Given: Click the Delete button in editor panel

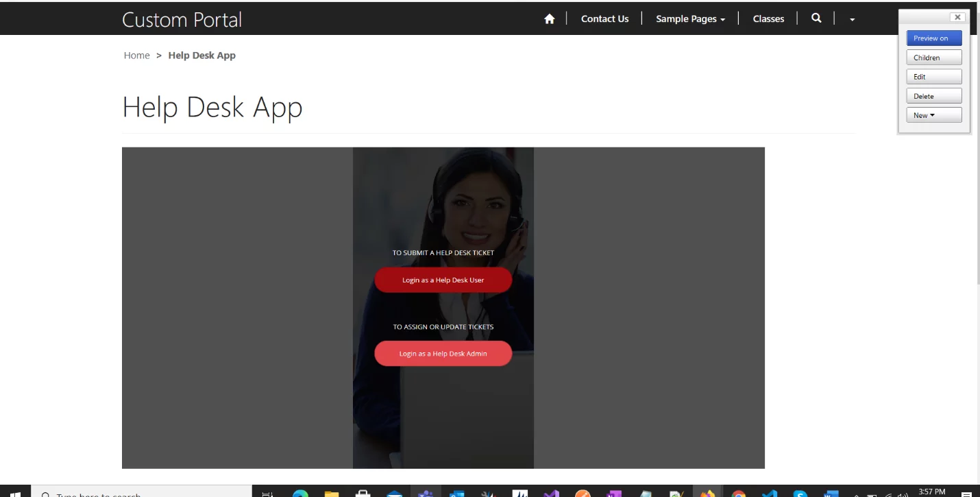Looking at the screenshot, I should 934,96.
